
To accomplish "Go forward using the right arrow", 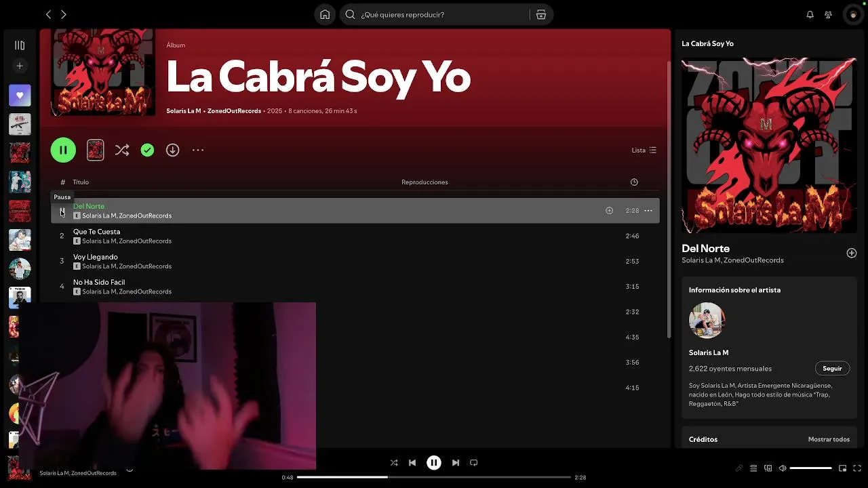I will tap(64, 14).
